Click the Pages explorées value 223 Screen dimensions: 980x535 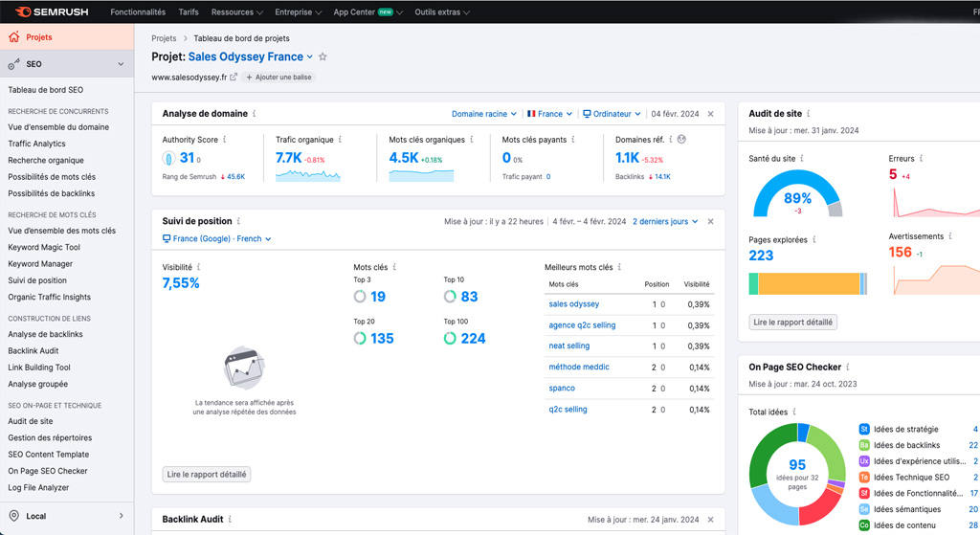(761, 256)
